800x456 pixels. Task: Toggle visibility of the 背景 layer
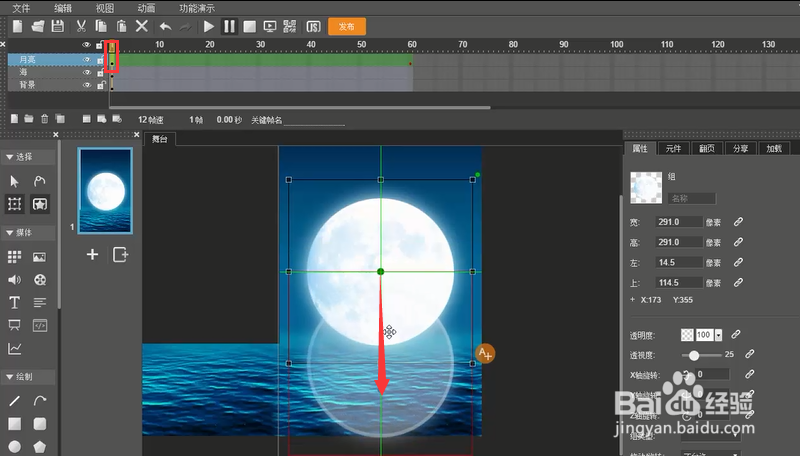point(86,85)
